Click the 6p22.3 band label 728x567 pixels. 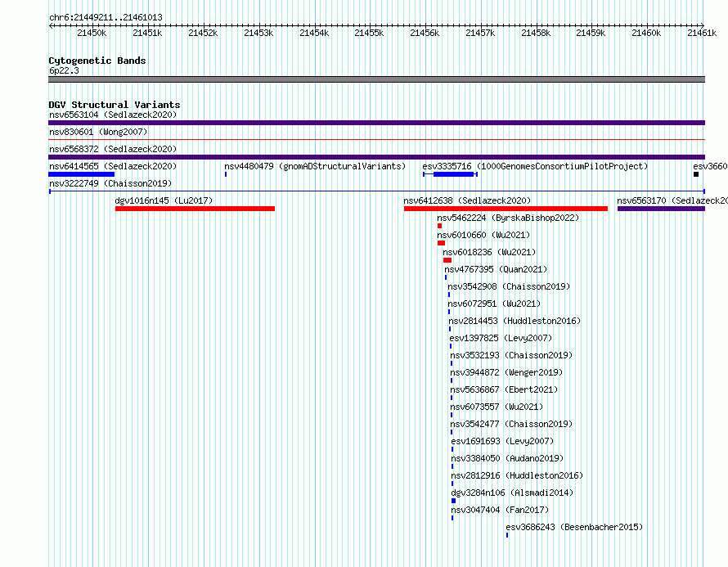(x=64, y=70)
